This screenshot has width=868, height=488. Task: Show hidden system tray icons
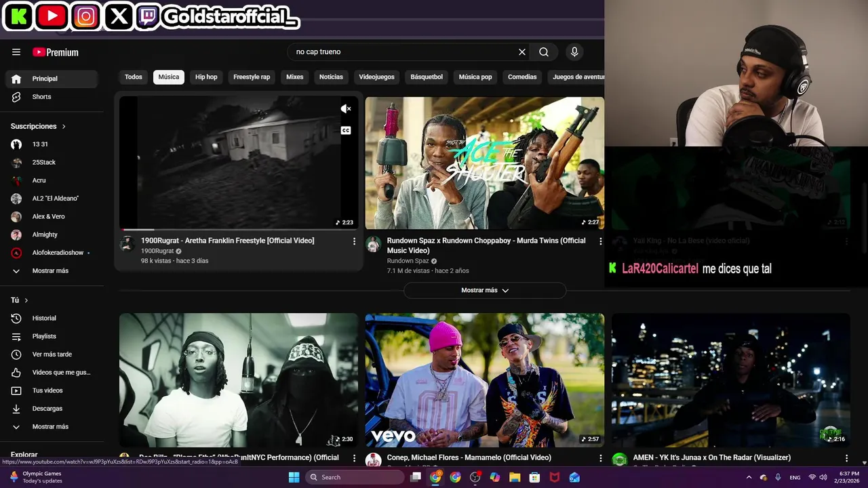749,477
